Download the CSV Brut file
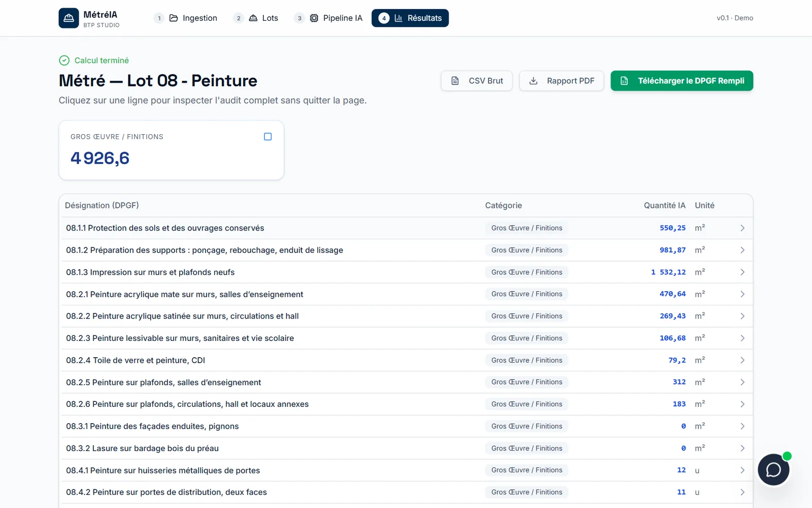 [477, 81]
